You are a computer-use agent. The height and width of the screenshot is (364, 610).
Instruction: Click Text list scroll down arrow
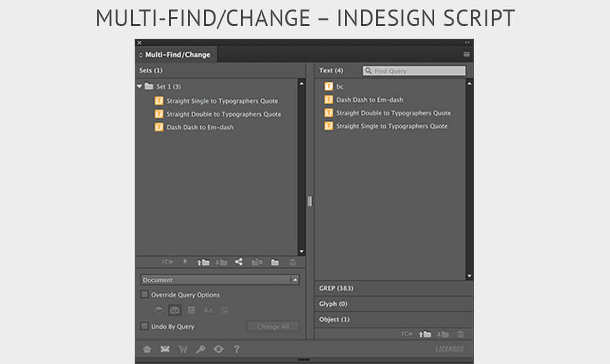[470, 276]
